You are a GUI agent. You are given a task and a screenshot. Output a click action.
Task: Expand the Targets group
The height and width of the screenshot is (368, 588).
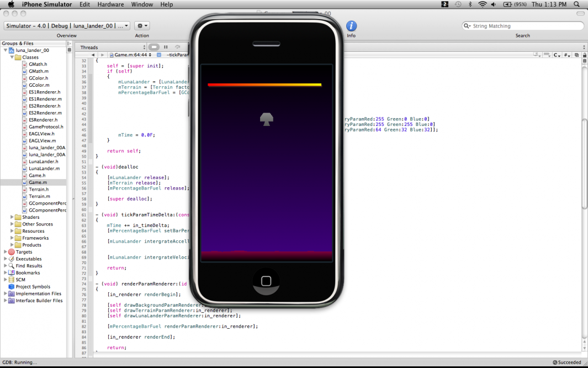tap(6, 252)
